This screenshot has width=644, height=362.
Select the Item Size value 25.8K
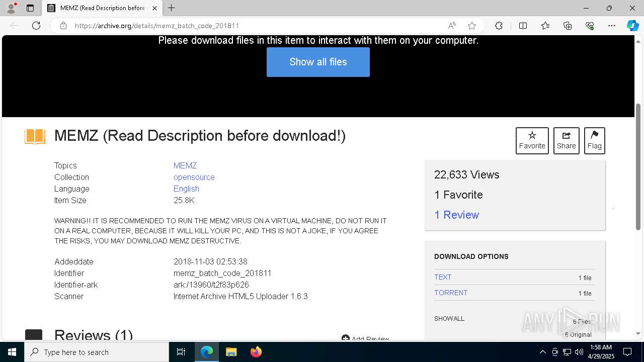184,200
